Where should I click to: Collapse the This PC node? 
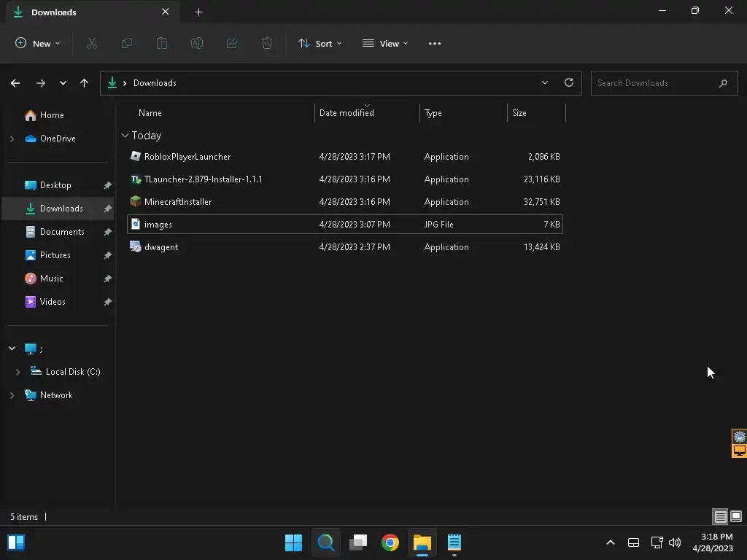tap(12, 349)
